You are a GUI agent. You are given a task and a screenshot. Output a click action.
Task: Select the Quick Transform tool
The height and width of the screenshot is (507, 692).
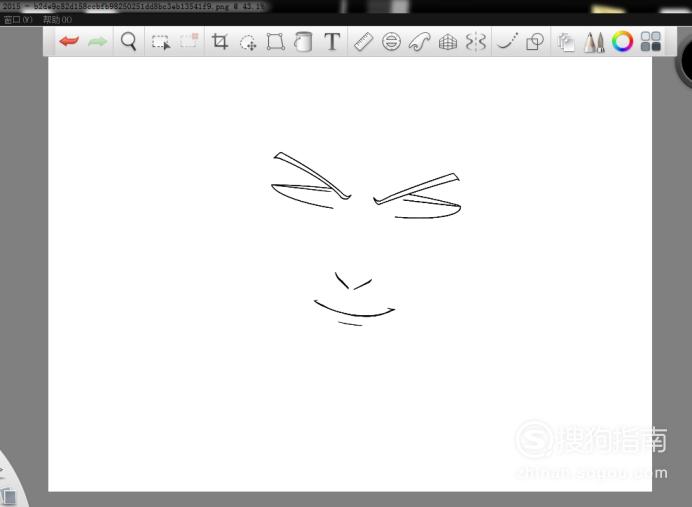click(248, 42)
